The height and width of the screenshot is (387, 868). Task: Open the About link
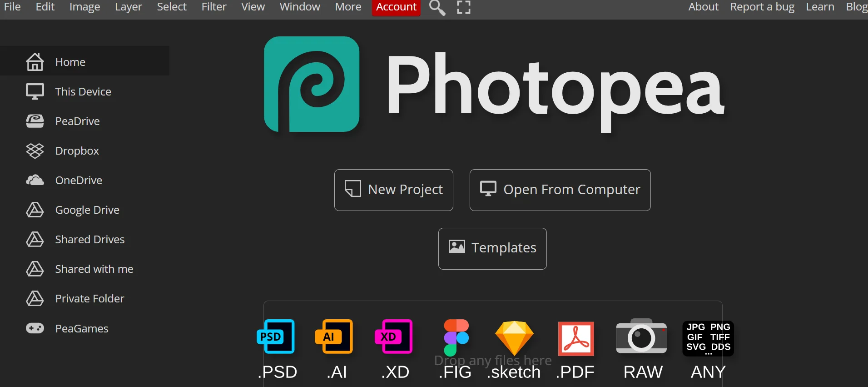(703, 7)
